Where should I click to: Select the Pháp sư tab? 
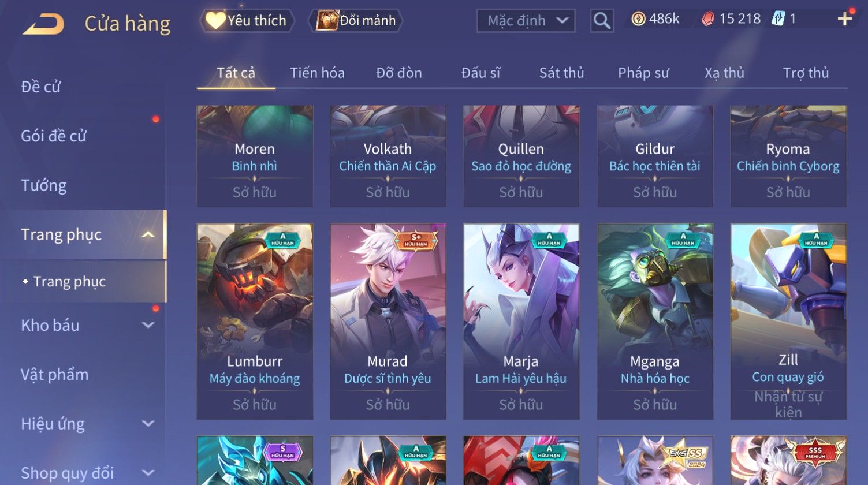click(643, 73)
